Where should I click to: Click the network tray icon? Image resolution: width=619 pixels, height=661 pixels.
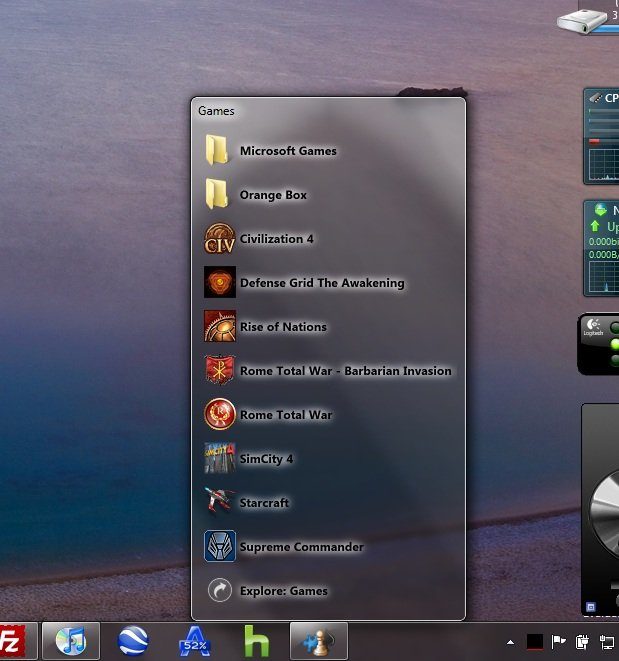[607, 642]
